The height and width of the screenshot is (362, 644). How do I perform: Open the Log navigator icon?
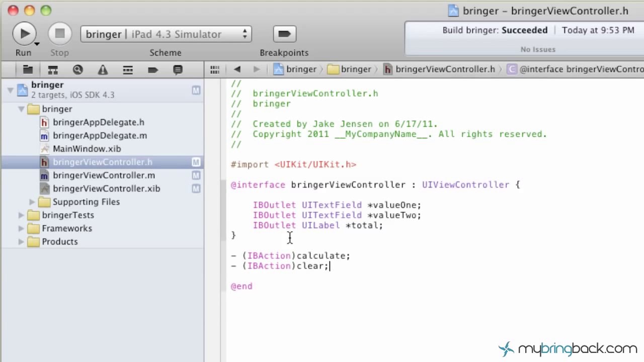click(x=178, y=70)
